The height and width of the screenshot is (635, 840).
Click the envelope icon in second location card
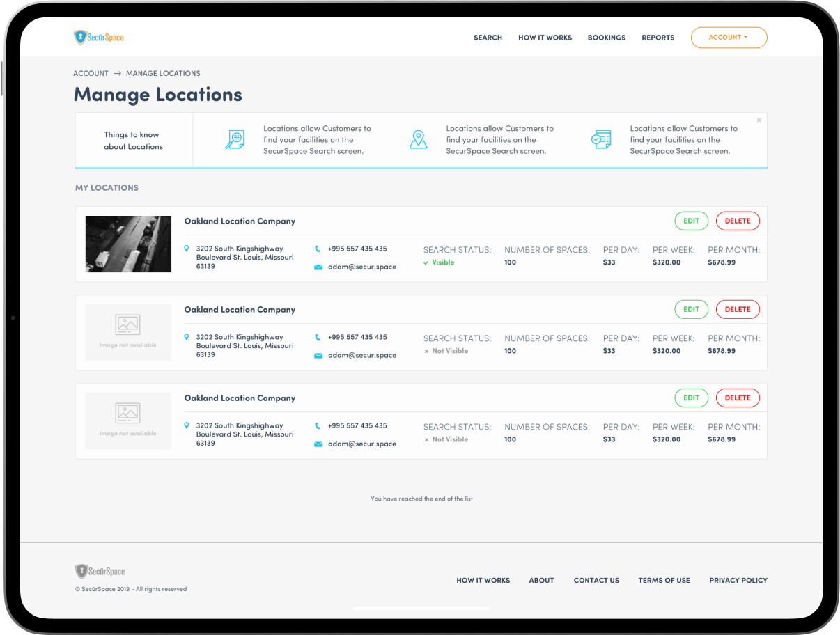(318, 356)
